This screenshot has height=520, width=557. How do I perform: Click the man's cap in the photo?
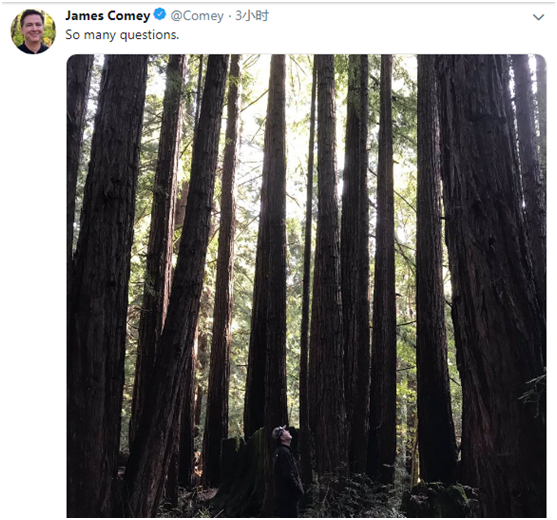click(x=279, y=431)
